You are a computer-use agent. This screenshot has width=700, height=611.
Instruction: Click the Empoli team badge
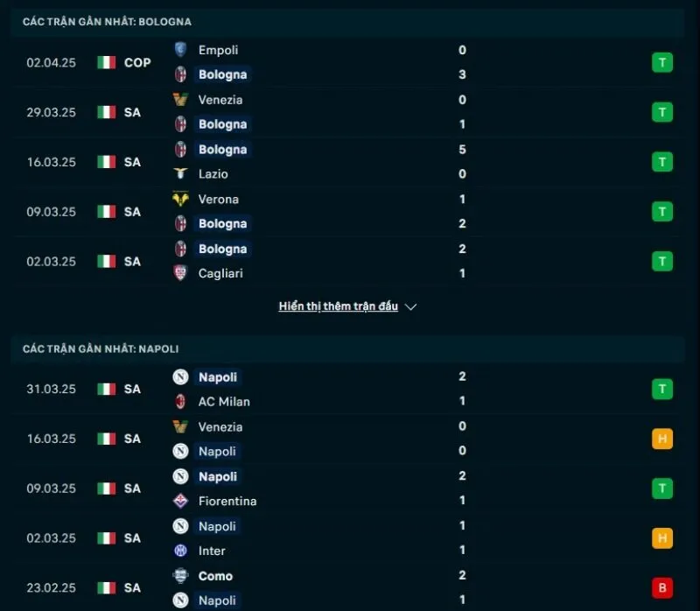181,50
